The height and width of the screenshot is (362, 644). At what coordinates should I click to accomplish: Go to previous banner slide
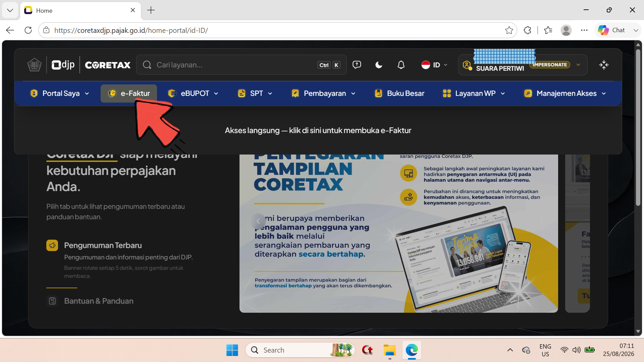pyautogui.click(x=258, y=221)
